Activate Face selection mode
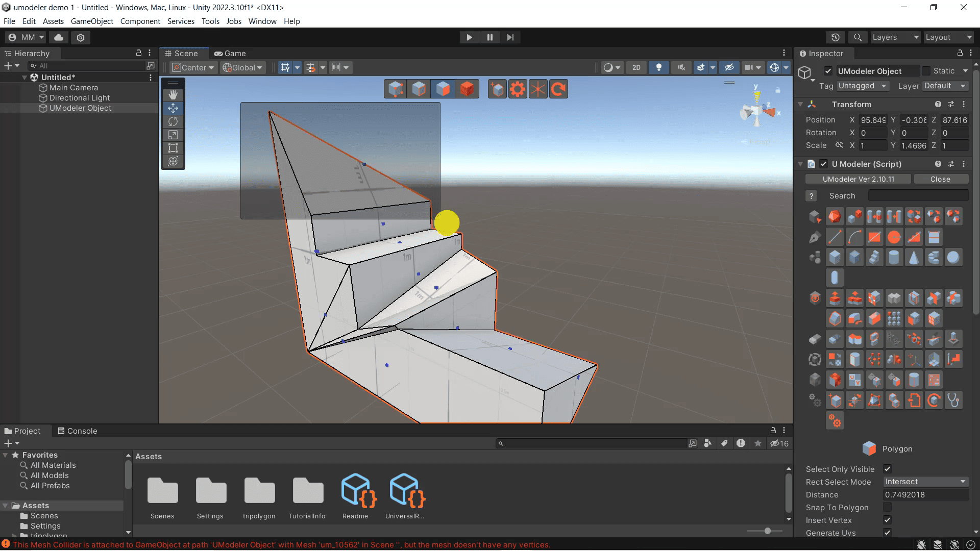This screenshot has width=980, height=551. 443,88
